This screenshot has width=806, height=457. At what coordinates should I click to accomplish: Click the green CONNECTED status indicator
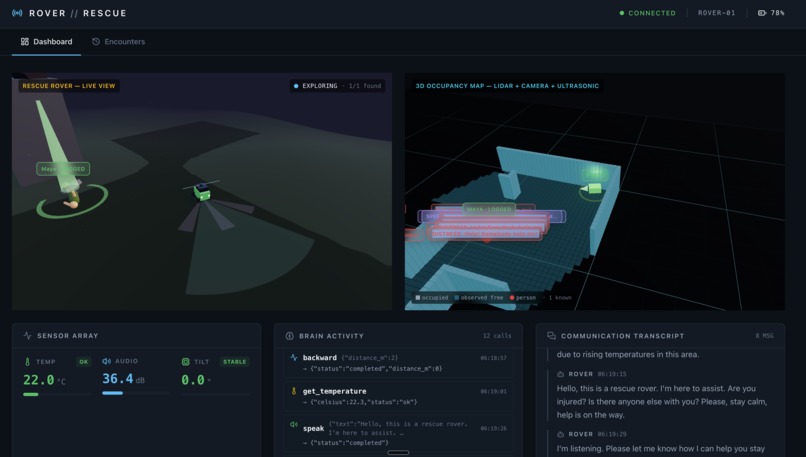[648, 13]
